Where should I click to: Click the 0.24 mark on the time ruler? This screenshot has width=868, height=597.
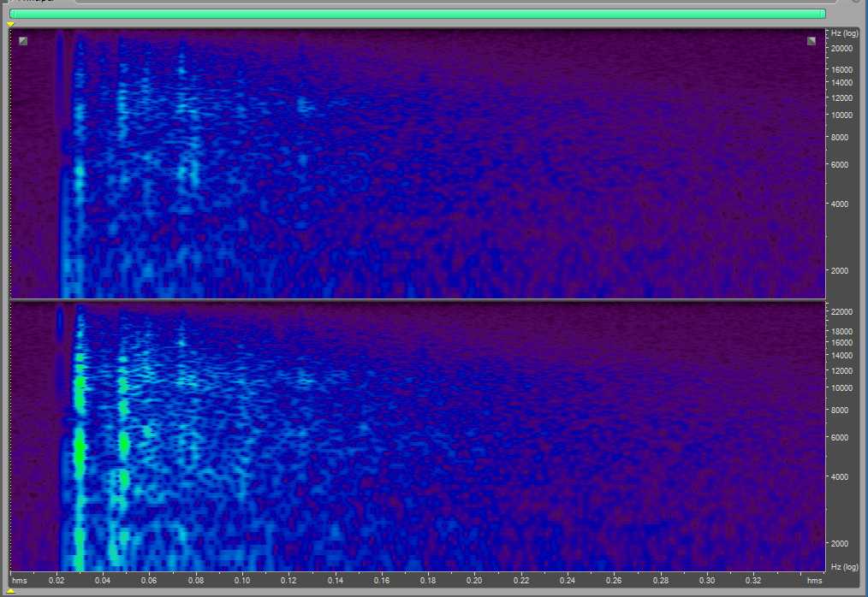point(568,581)
